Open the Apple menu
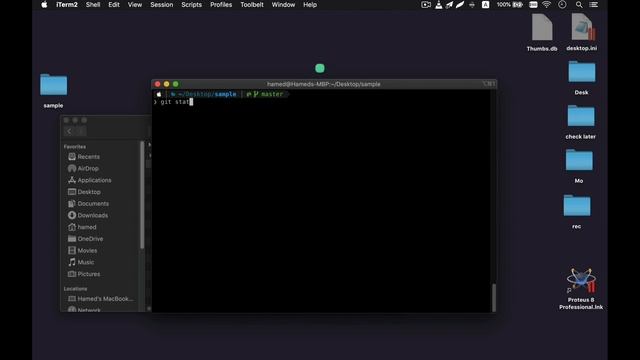Image resolution: width=640 pixels, height=360 pixels. point(44,5)
